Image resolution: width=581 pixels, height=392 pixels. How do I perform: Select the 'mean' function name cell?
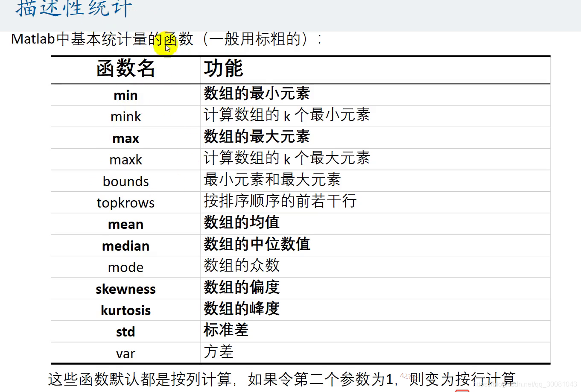point(126,224)
